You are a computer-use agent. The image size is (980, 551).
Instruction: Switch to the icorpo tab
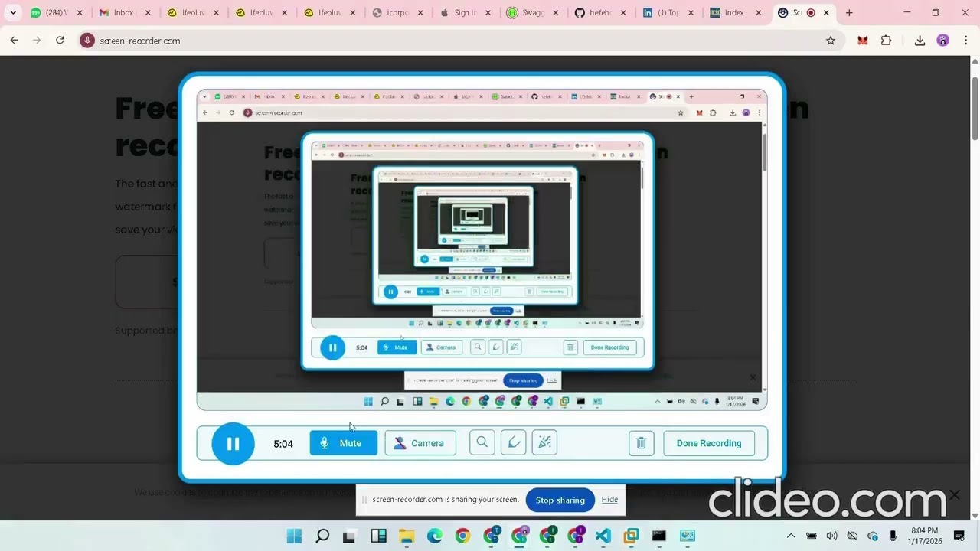(399, 13)
